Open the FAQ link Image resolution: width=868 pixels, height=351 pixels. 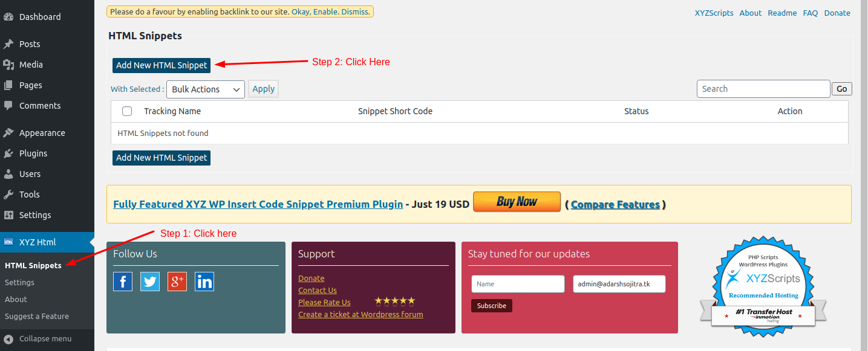[x=811, y=13]
